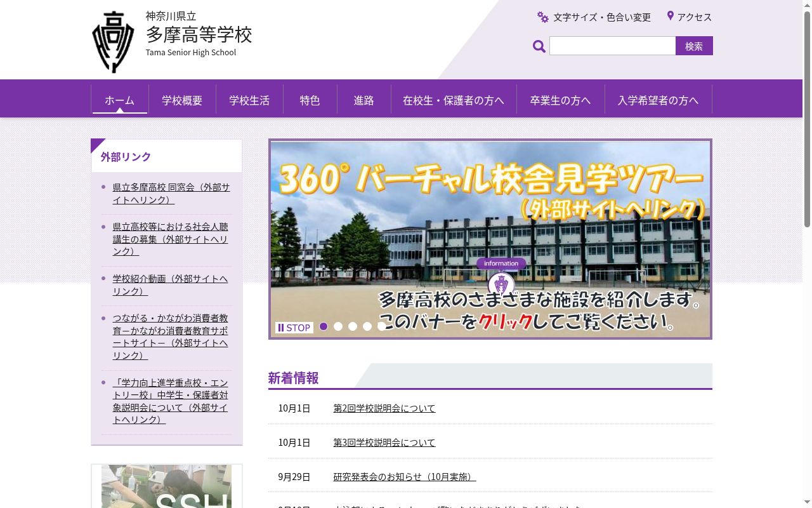Click the gear icon for text size settings
The image size is (812, 508).
[x=543, y=17]
